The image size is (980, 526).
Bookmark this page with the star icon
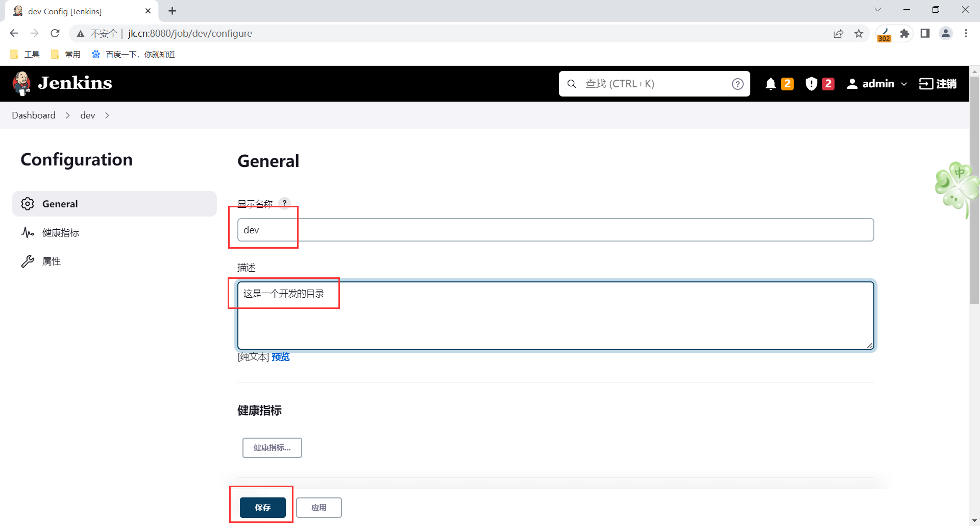point(859,33)
